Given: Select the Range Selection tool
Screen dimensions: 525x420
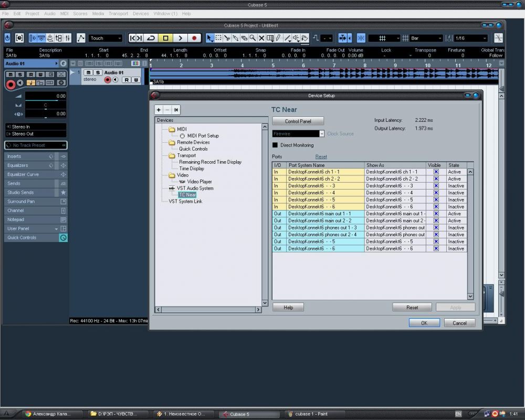Looking at the screenshot, I should tap(218, 38).
